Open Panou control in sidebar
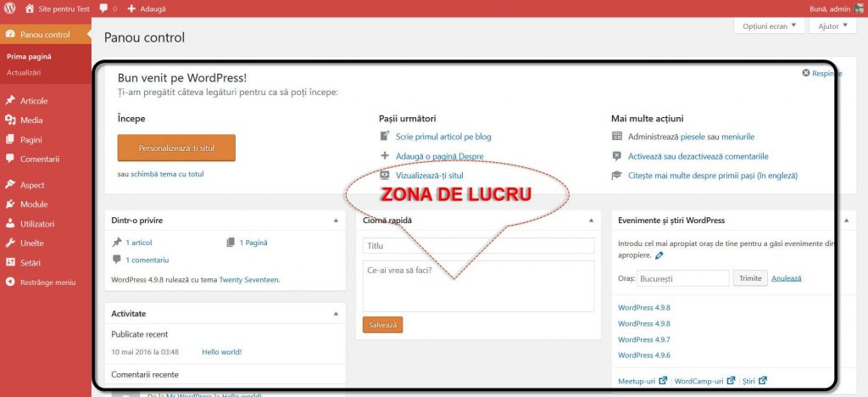Viewport: 868px width, 397px height. [x=46, y=34]
